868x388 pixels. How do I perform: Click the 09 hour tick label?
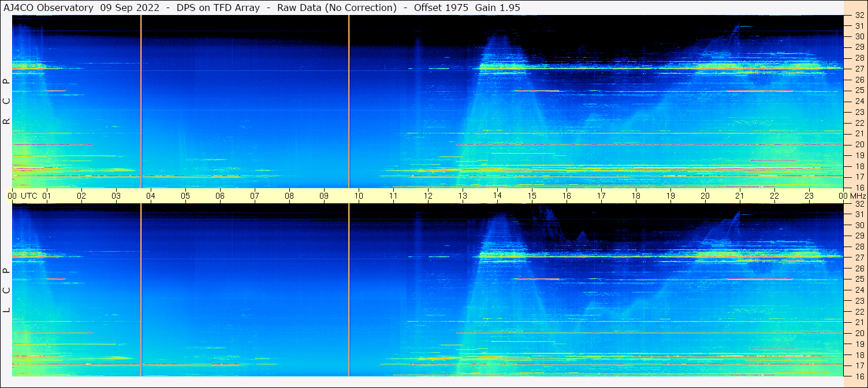pyautogui.click(x=324, y=196)
